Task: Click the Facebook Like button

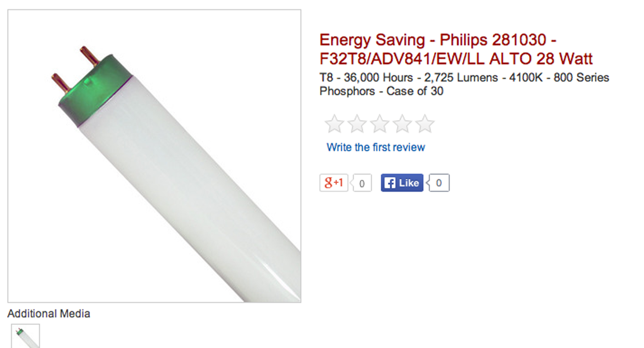Action: click(x=402, y=183)
